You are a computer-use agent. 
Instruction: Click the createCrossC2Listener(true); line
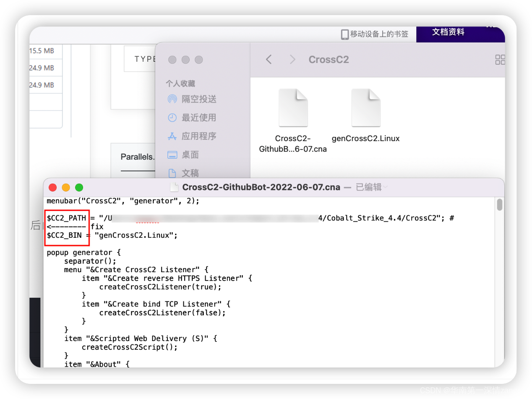[160, 287]
